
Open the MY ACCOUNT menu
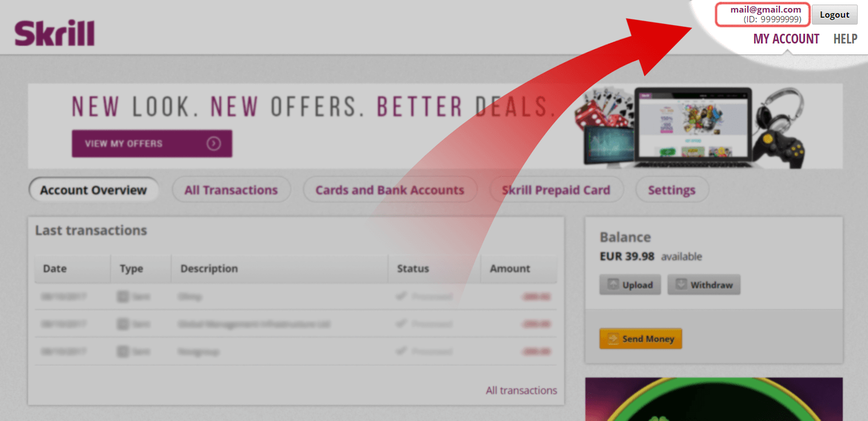(x=786, y=39)
